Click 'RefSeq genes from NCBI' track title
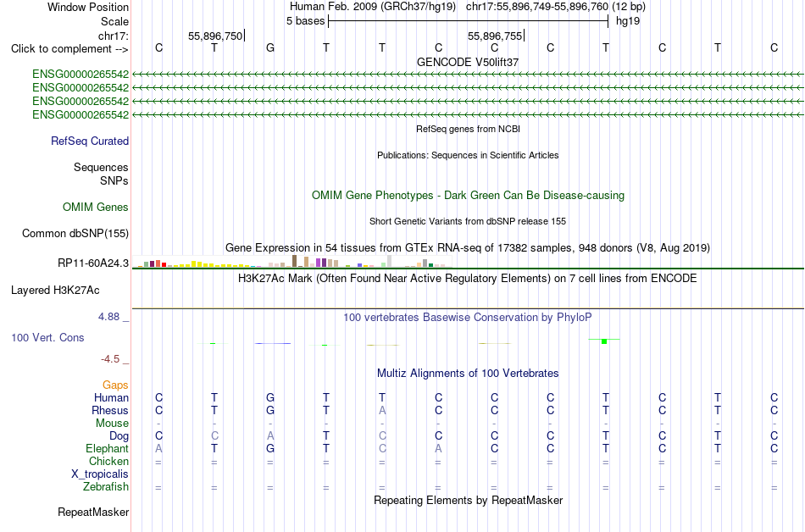Viewport: 805px width, 532px height. coord(468,129)
